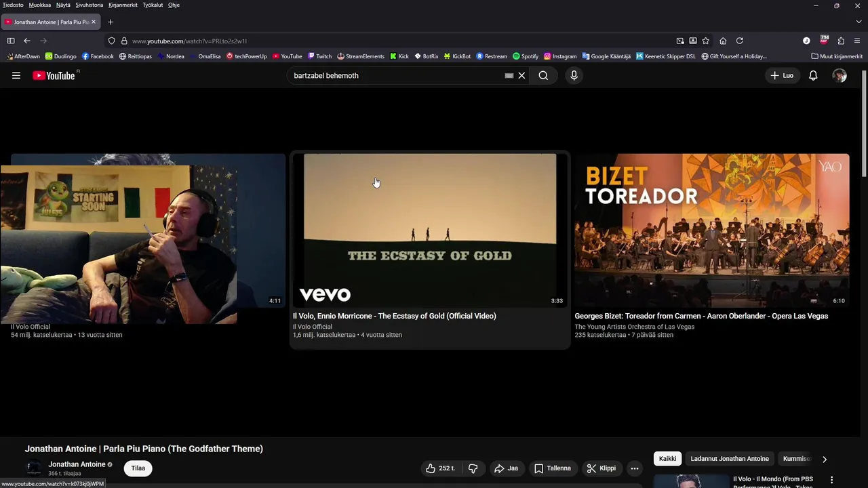Open the on-screen keyboard in search box
The height and width of the screenshot is (488, 868).
point(509,76)
